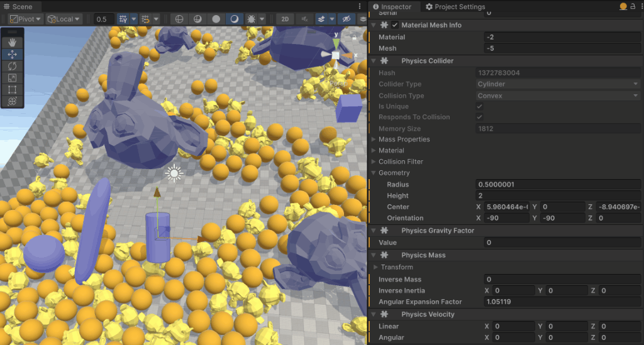
Task: Switch to the Project Settings tab
Action: click(x=455, y=6)
